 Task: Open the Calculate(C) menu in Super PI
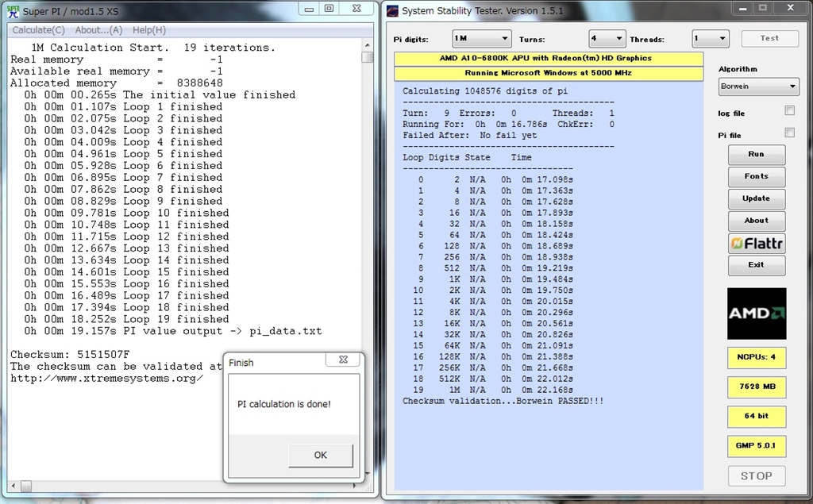tap(38, 30)
